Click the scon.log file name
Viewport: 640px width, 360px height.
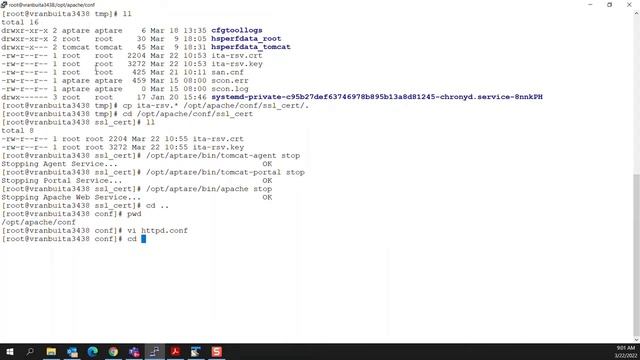point(230,89)
